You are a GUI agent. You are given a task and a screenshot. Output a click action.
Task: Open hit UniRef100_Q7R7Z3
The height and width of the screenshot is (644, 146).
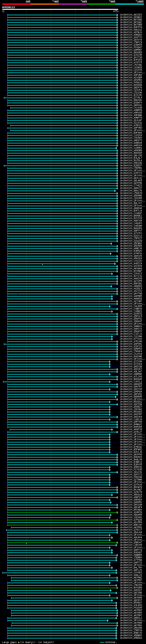tap(131, 173)
